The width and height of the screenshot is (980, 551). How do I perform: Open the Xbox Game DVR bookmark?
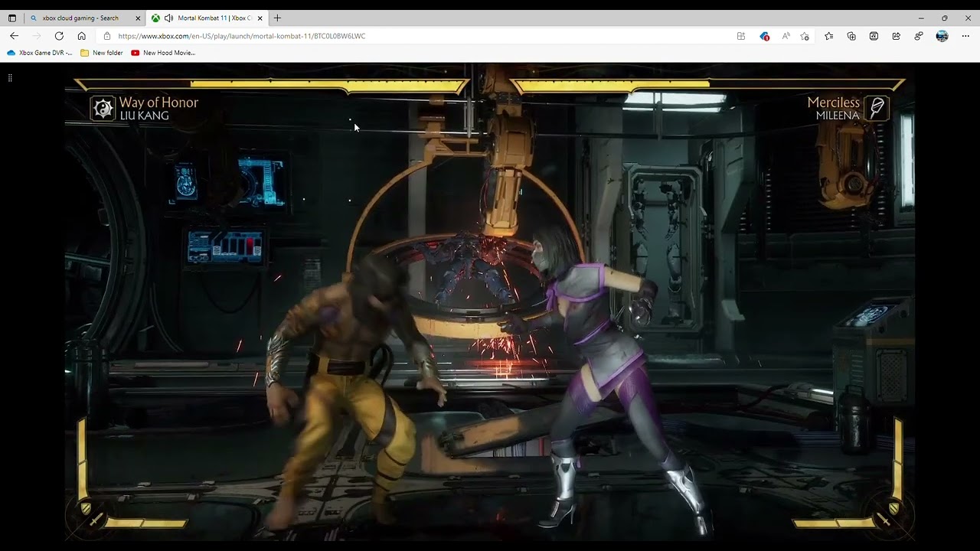coord(40,53)
